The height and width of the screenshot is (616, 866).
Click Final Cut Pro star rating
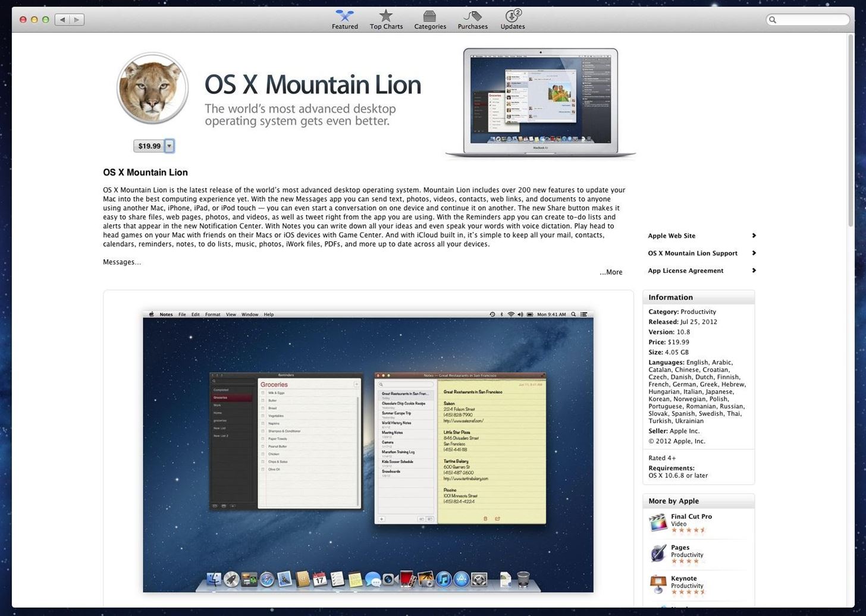(x=688, y=530)
